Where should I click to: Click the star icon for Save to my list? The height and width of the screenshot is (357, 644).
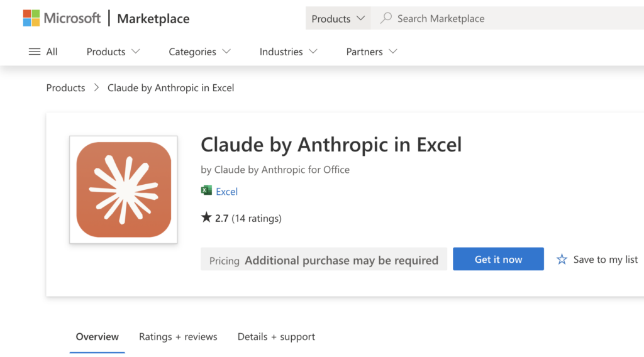[x=562, y=259]
